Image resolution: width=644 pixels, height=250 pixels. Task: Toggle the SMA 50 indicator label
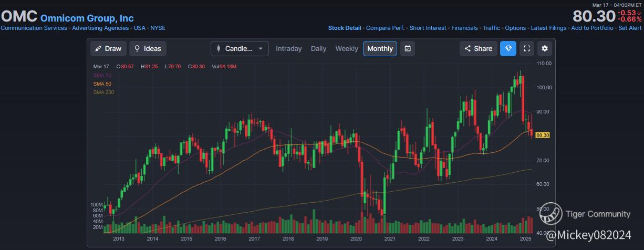point(102,84)
